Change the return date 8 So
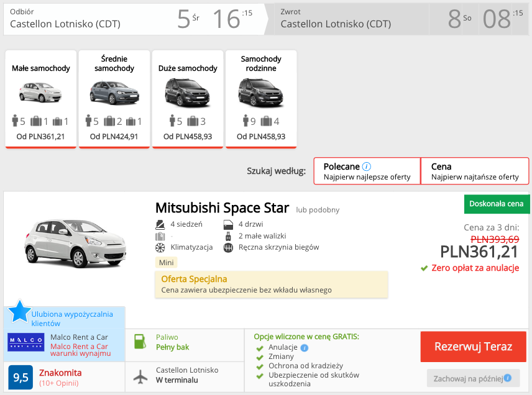Image resolution: width=532 pixels, height=395 pixels. 460,19
